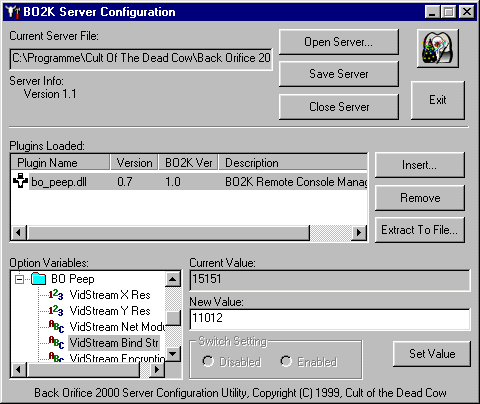Click the Remove plugin button
Viewport: 480px width, 404px height.
[x=420, y=198]
